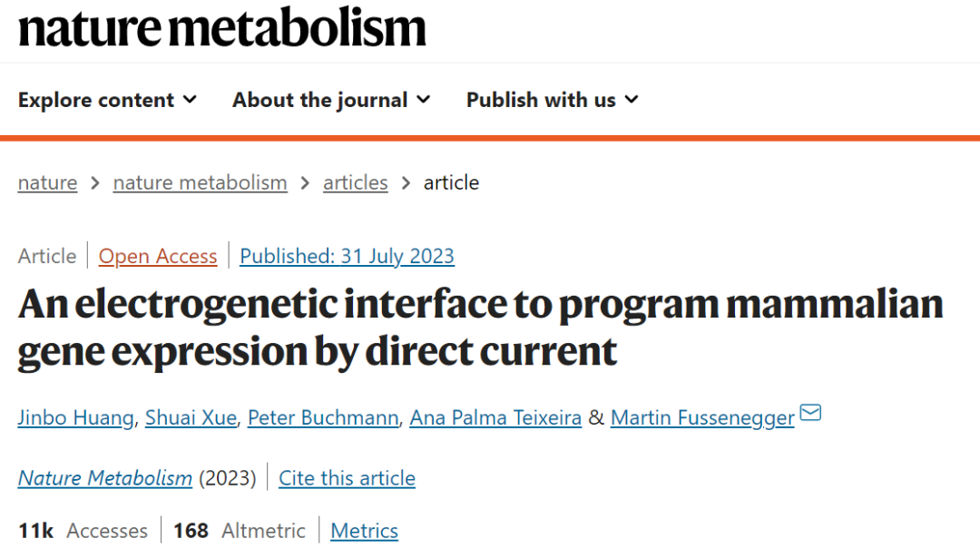980x558 pixels.
Task: Open the Explore content menu
Action: tap(107, 100)
